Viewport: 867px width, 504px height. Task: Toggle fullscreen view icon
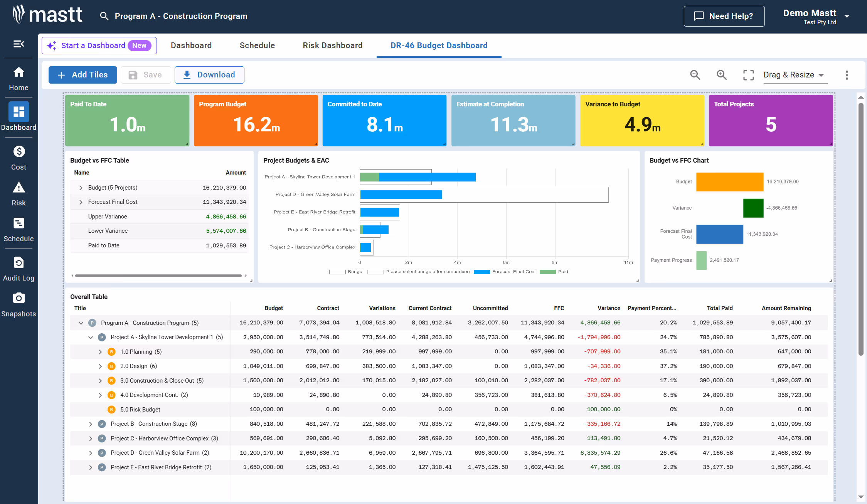(748, 75)
